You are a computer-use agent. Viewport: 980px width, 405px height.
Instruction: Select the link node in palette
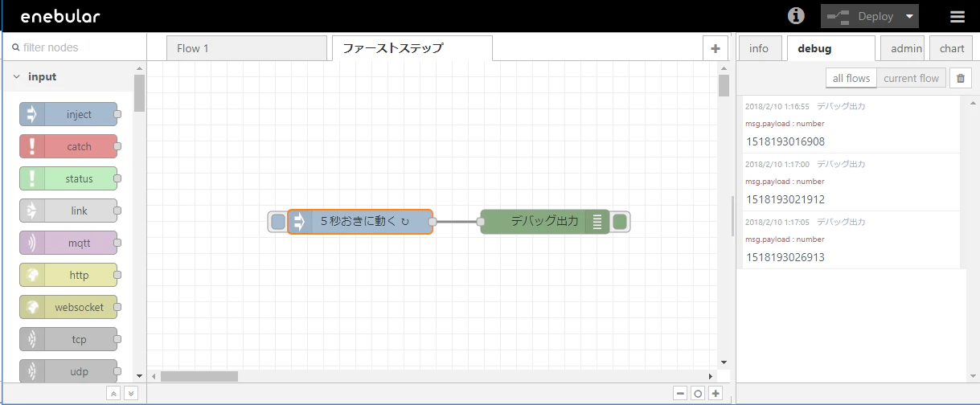click(68, 211)
